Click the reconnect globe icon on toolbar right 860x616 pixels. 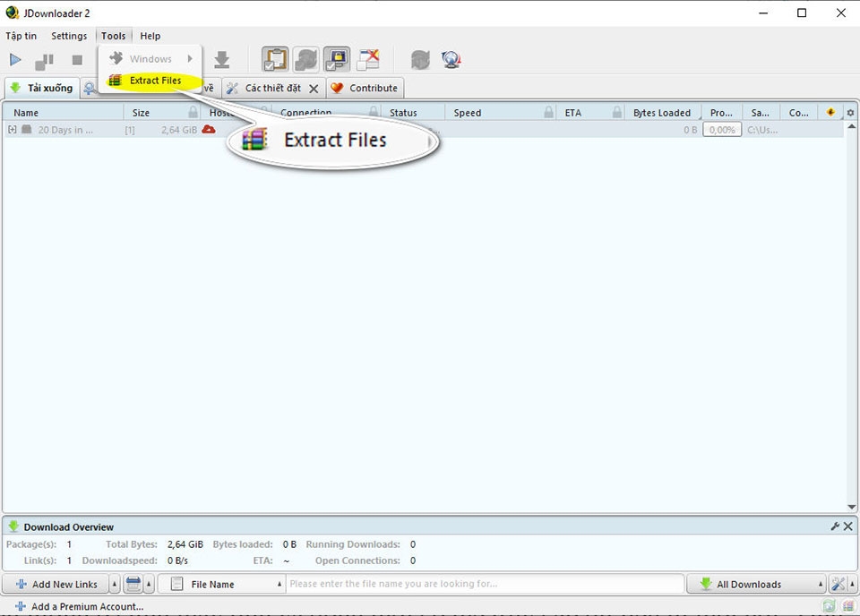point(451,59)
